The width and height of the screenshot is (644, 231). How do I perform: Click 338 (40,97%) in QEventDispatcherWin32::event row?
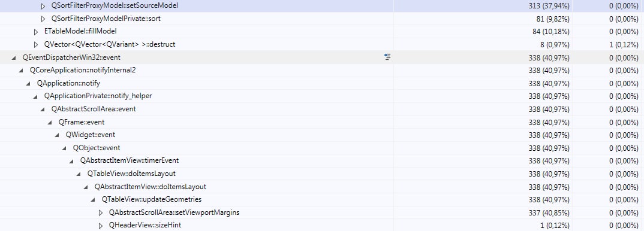coord(549,57)
